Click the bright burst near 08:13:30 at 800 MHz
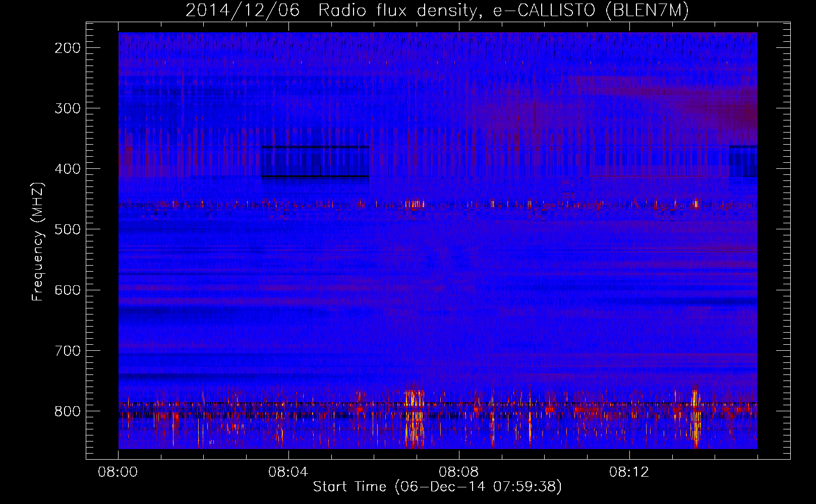816x504 pixels. (x=695, y=418)
